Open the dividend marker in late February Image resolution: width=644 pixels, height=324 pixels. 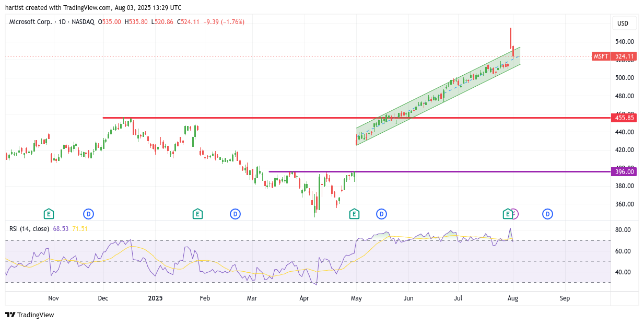tap(235, 214)
